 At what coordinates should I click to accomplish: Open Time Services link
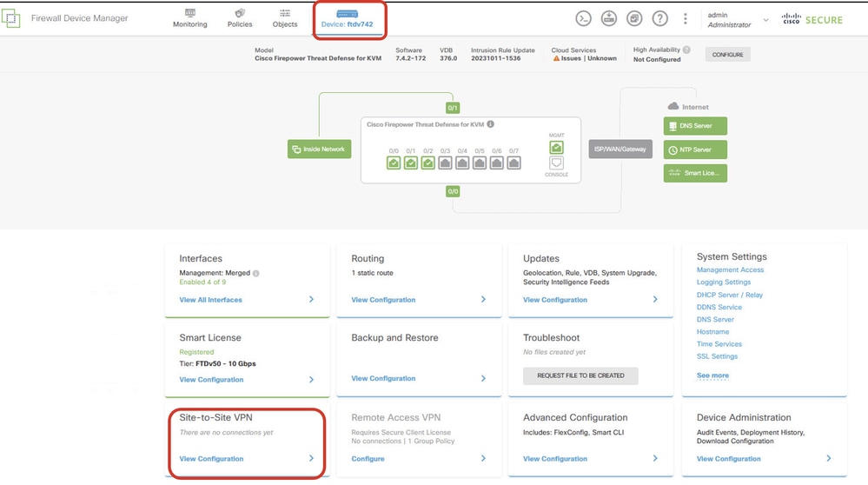(719, 344)
